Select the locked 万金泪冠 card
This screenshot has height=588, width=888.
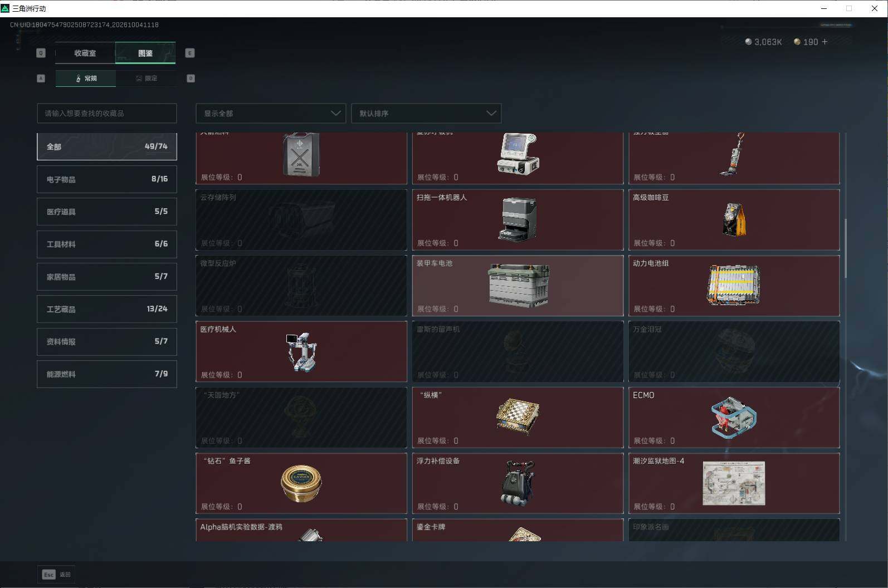pyautogui.click(x=734, y=351)
